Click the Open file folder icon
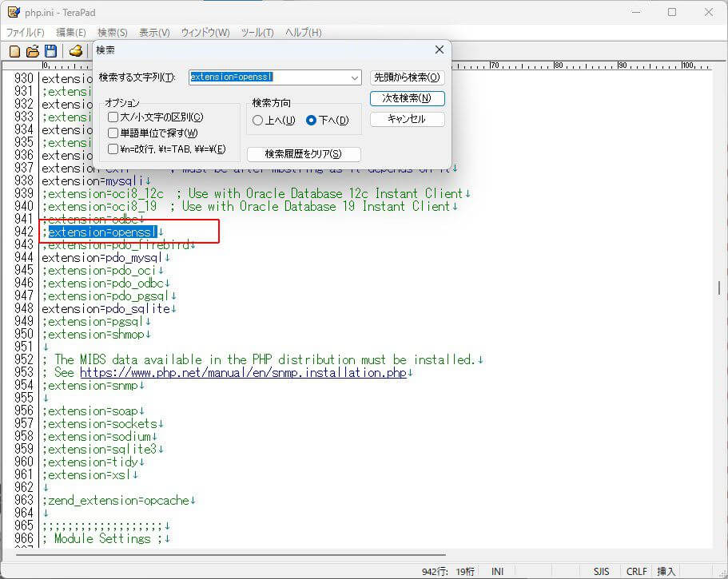The width and height of the screenshot is (728, 579). click(x=33, y=51)
